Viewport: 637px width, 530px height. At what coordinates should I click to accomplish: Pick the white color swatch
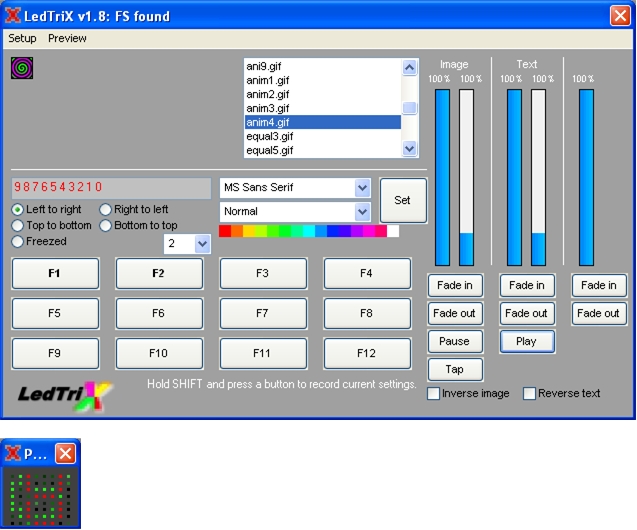[x=393, y=231]
